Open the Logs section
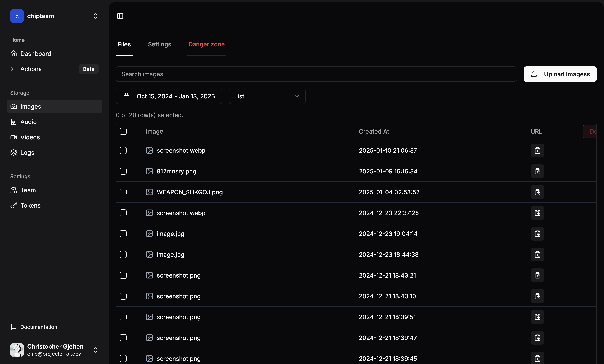This screenshot has height=364, width=604. point(27,152)
